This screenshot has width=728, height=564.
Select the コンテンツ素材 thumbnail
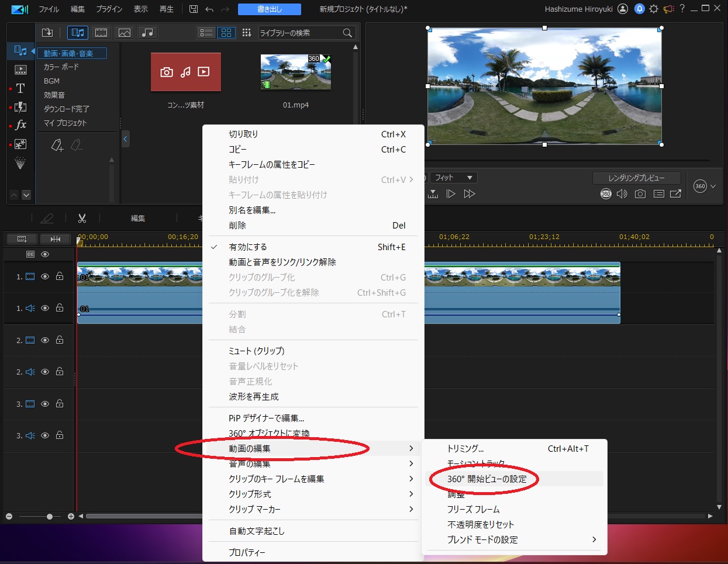coord(186,72)
